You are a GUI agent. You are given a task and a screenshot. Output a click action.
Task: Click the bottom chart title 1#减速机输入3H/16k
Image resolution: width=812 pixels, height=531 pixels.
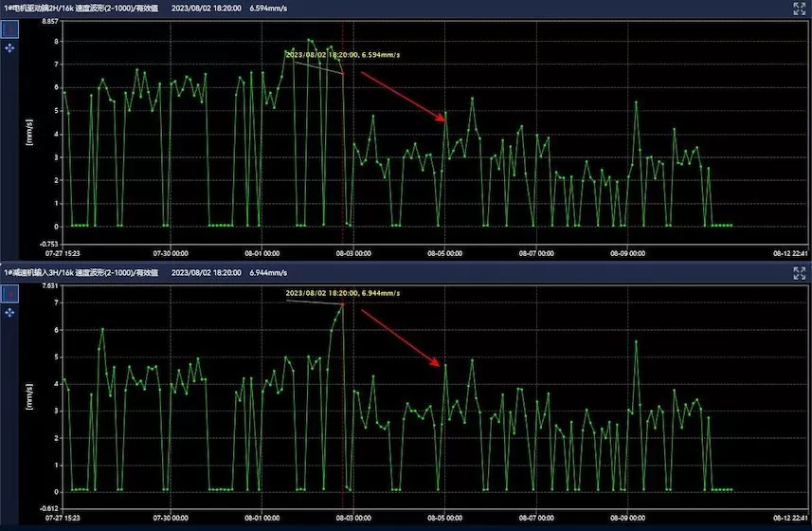[x=80, y=273]
